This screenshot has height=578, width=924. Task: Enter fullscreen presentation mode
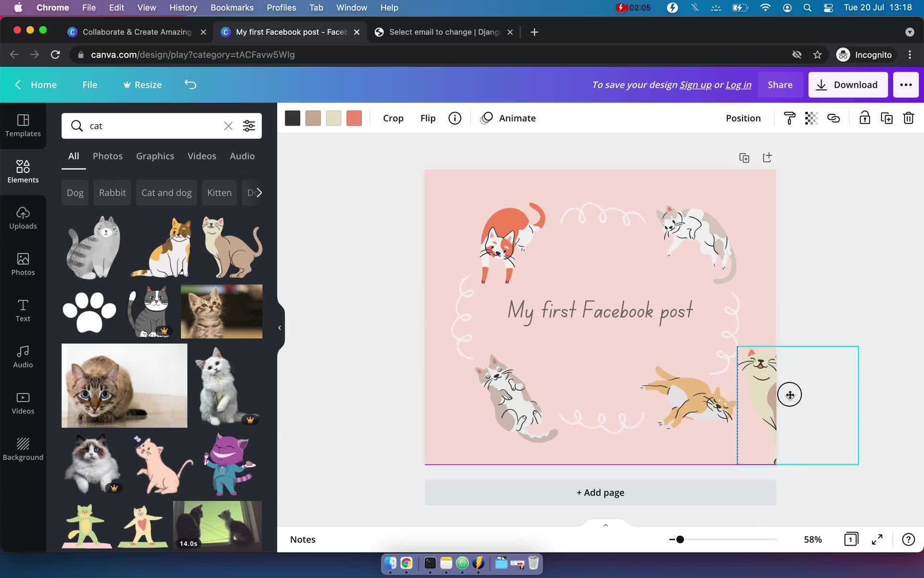[877, 539]
